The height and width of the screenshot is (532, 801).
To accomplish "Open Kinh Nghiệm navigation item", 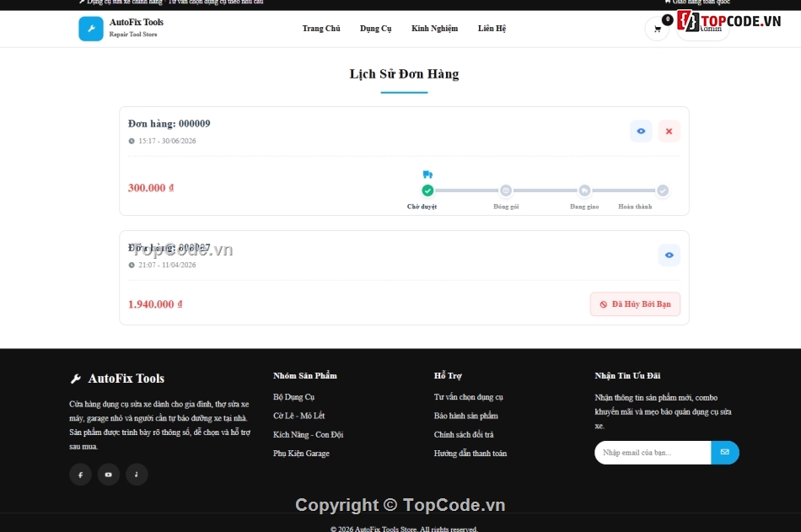I will point(435,29).
